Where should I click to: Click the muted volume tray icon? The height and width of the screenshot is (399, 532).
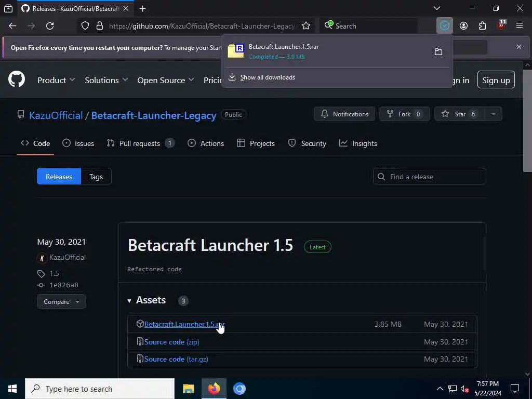click(464, 389)
